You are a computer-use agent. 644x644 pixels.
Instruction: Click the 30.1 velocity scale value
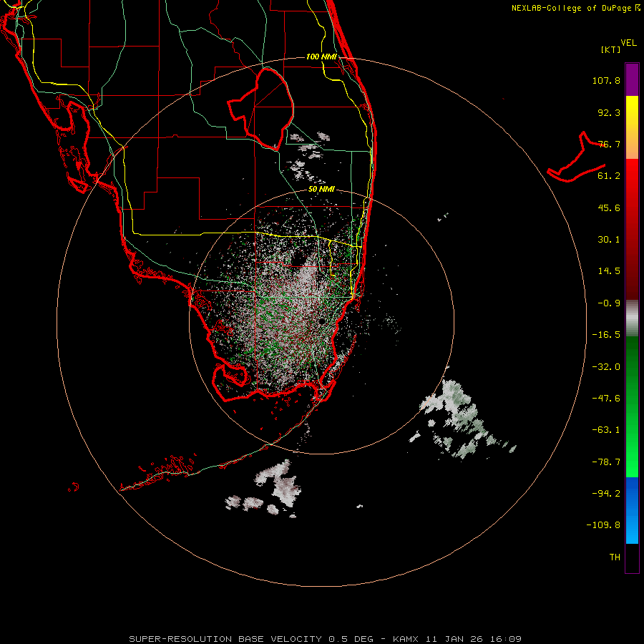[x=609, y=240]
